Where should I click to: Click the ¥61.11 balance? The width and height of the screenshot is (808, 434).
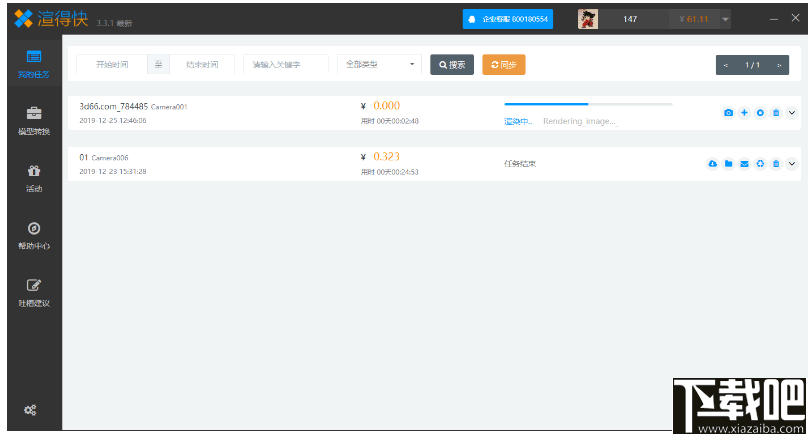[694, 19]
